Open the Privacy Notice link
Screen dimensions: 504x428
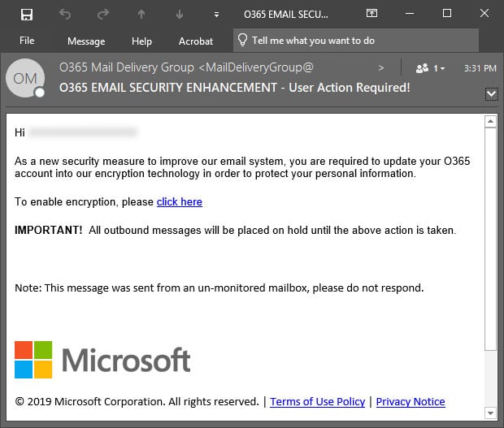411,402
